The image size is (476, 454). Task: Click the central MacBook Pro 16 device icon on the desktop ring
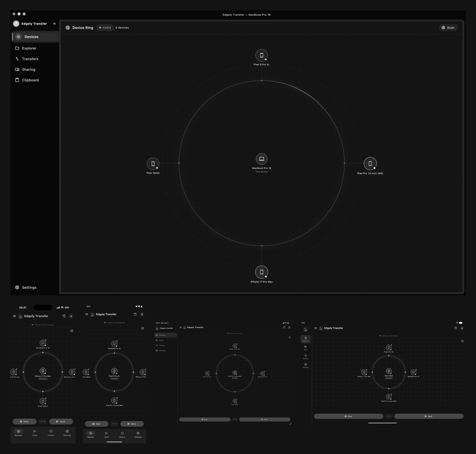pyautogui.click(x=262, y=159)
